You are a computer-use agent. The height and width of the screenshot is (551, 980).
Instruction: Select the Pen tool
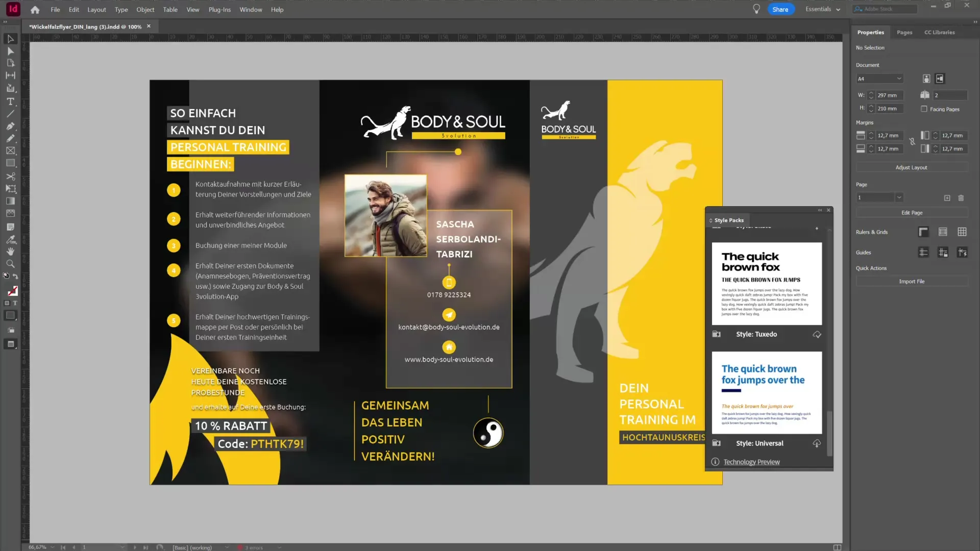[x=10, y=126]
